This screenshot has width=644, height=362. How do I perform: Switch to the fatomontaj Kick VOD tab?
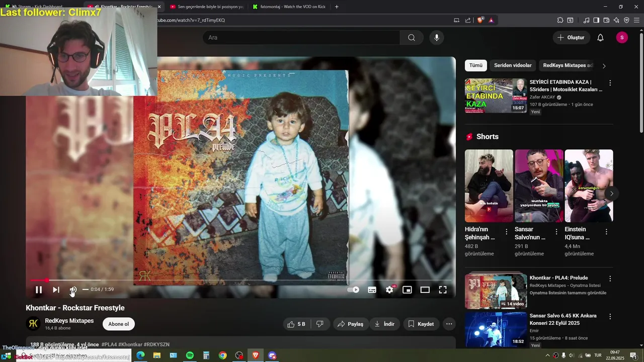[x=289, y=7]
